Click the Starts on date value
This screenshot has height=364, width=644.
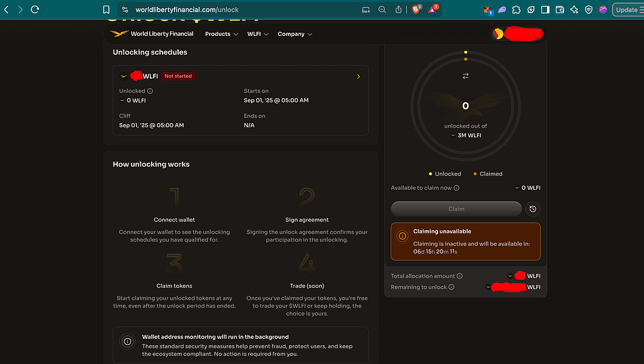(276, 100)
